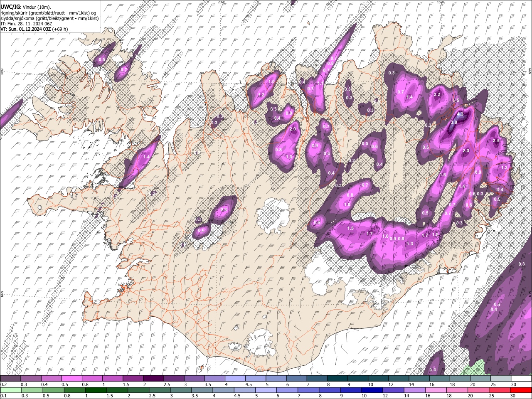Click the '2.4' precipitation value in the east

click(495, 141)
